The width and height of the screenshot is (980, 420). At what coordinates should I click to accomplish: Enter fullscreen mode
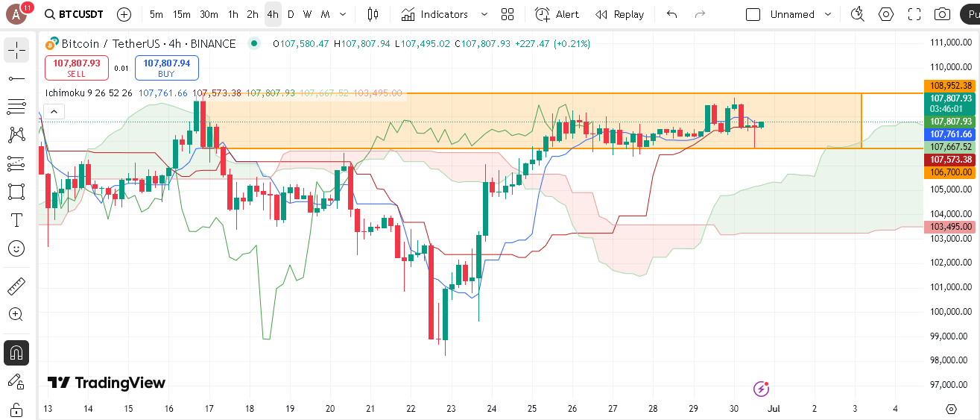(x=914, y=14)
